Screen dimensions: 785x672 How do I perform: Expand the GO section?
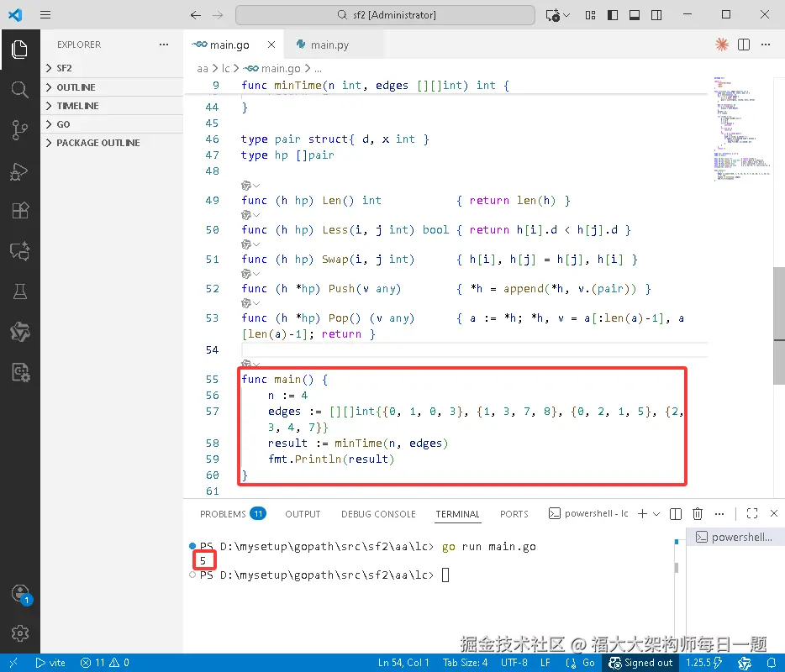point(112,124)
